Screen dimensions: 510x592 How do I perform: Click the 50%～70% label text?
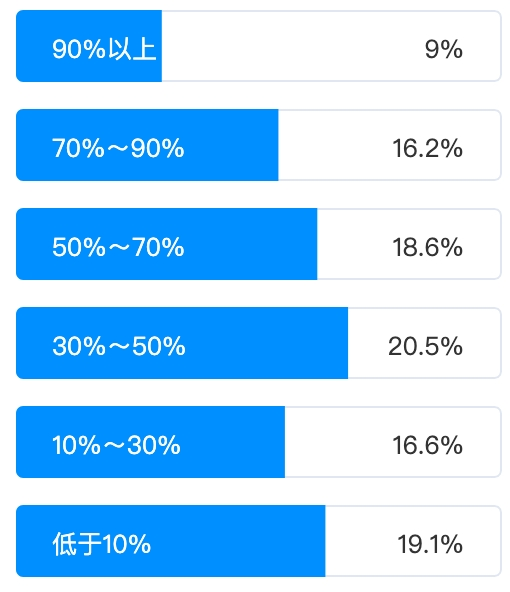pyautogui.click(x=118, y=247)
